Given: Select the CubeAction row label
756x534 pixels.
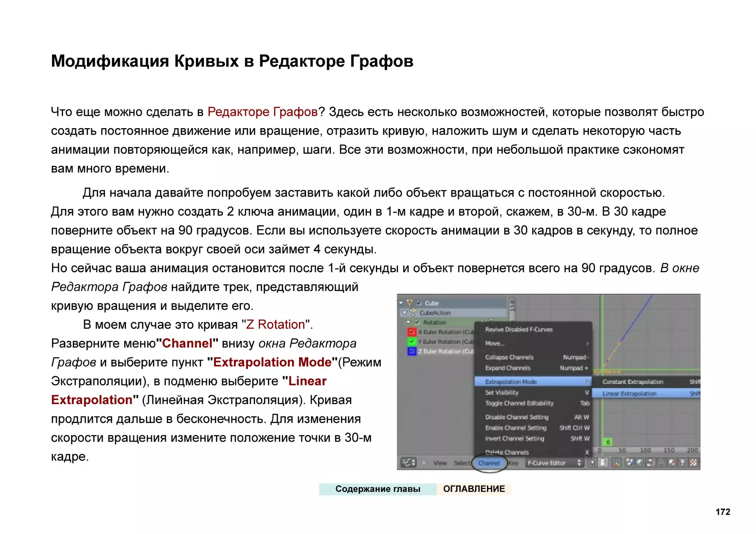Looking at the screenshot, I should (x=435, y=313).
